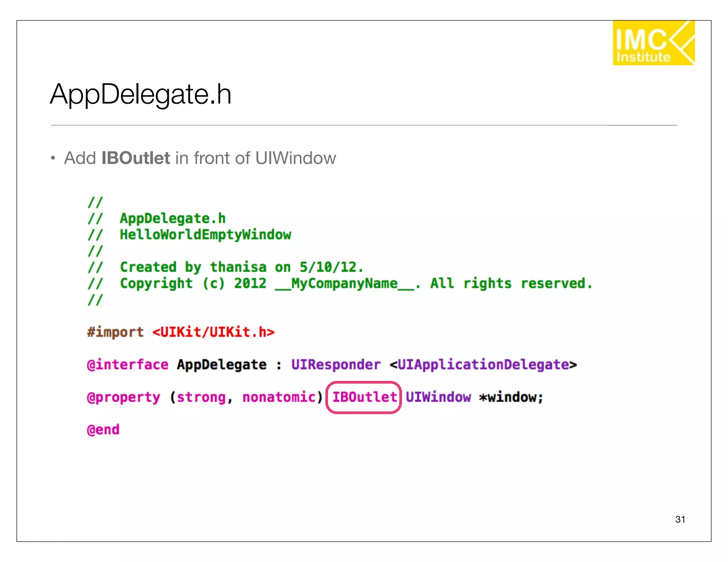Click the @end keyword
The width and height of the screenshot is (728, 562).
pyautogui.click(x=103, y=430)
